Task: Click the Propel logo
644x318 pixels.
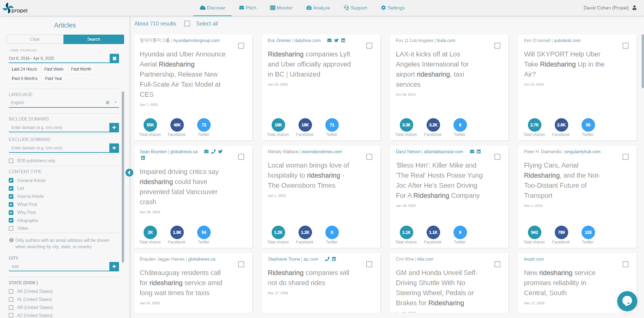Action: 15,8
